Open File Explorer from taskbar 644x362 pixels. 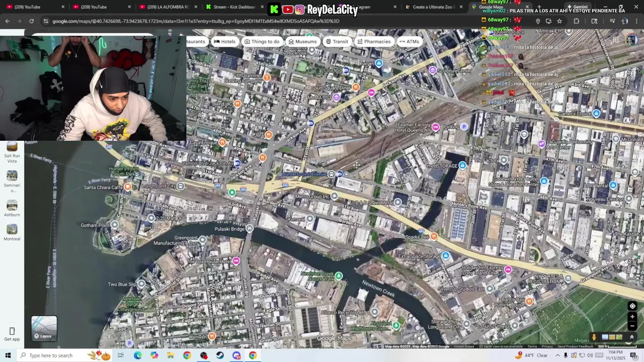(x=171, y=355)
